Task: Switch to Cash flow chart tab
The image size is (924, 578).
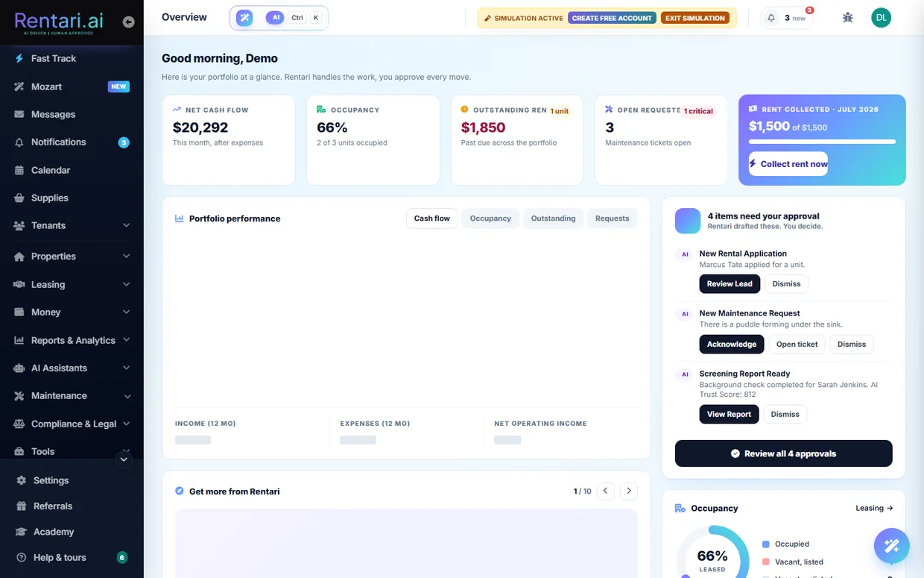Action: (x=432, y=219)
